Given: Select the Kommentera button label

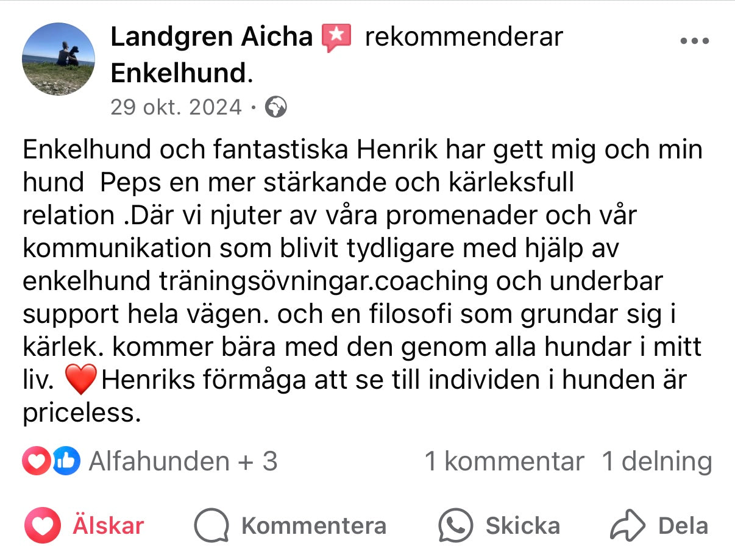Looking at the screenshot, I should tap(314, 525).
